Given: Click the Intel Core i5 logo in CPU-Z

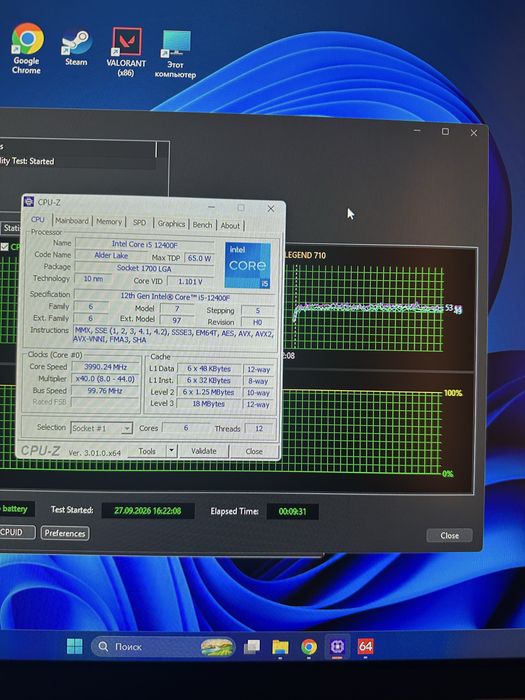Looking at the screenshot, I should coord(248,265).
